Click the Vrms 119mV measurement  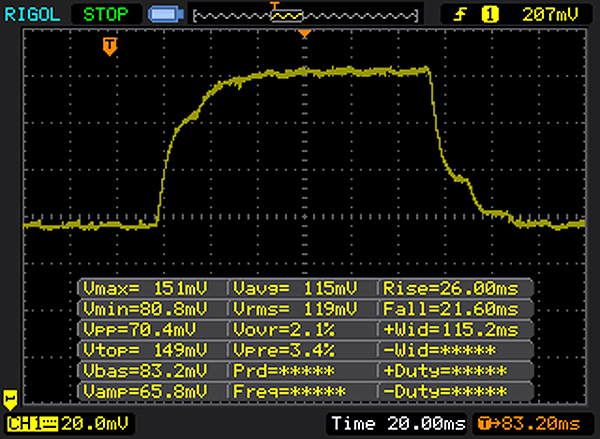302,308
